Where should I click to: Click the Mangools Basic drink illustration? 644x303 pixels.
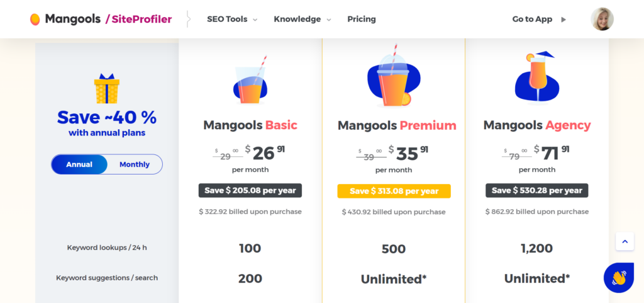250,80
